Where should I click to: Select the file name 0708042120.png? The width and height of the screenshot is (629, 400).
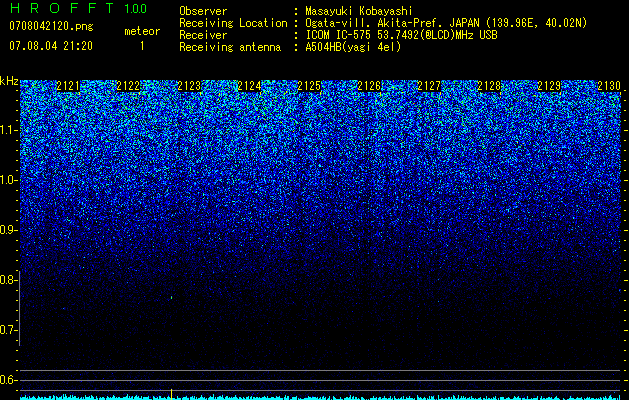pos(51,26)
